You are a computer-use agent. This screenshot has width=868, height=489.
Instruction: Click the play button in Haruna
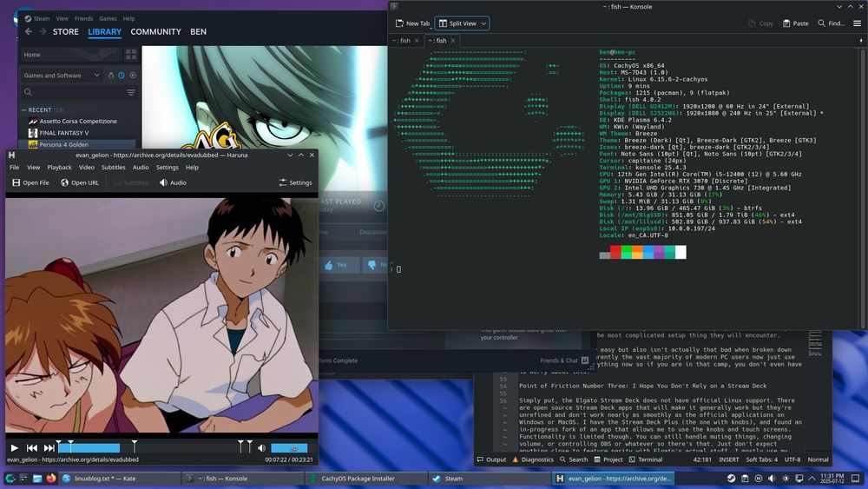(x=15, y=447)
